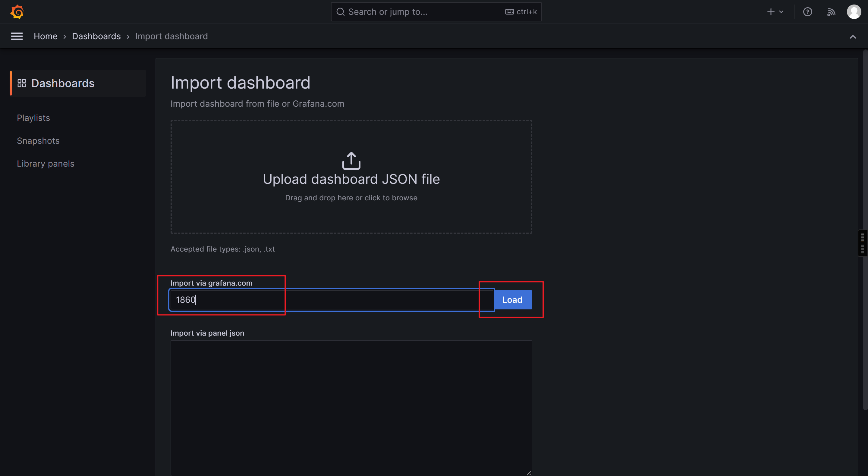
Task: Click the Dashboards grid icon in sidebar
Action: coord(22,83)
